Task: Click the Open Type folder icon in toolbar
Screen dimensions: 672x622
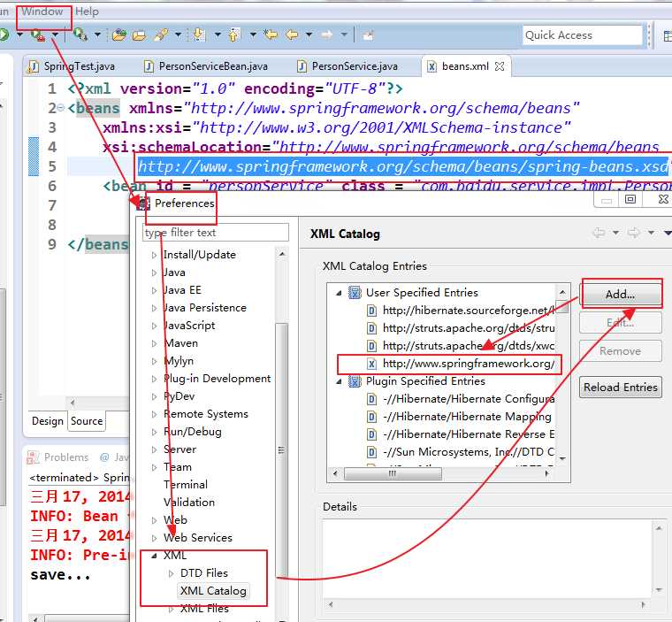Action: 119,35
